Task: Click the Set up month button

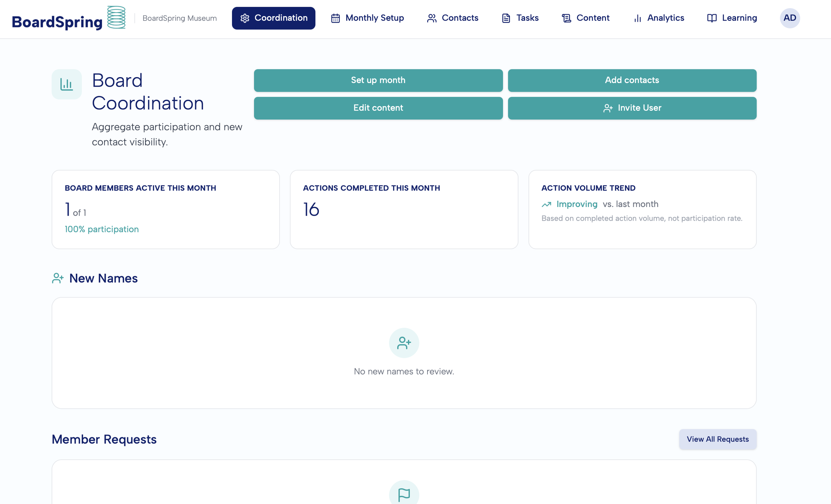Action: (378, 81)
